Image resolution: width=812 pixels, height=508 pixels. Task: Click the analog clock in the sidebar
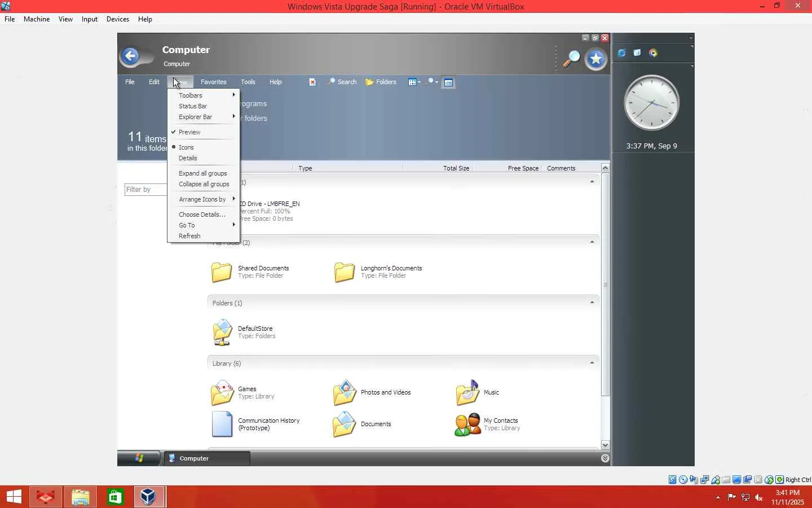click(651, 103)
